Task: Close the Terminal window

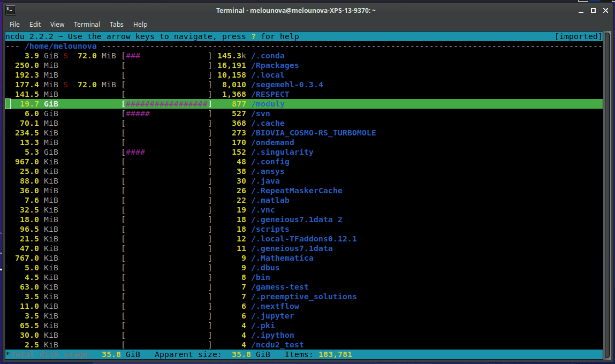Action: coord(604,11)
